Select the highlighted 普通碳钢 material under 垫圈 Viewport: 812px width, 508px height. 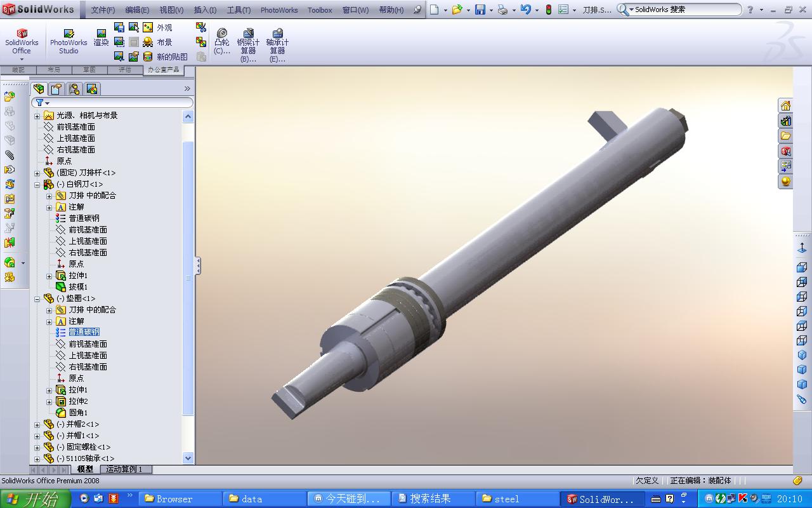point(84,332)
